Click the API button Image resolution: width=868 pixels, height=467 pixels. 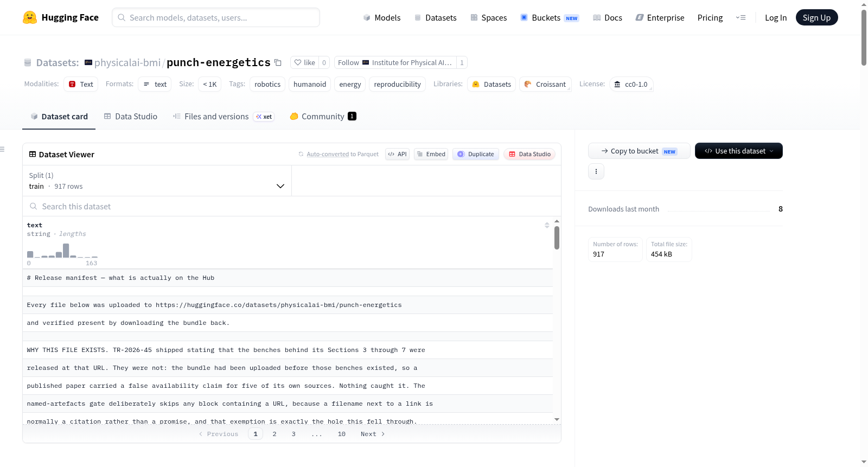pos(397,154)
